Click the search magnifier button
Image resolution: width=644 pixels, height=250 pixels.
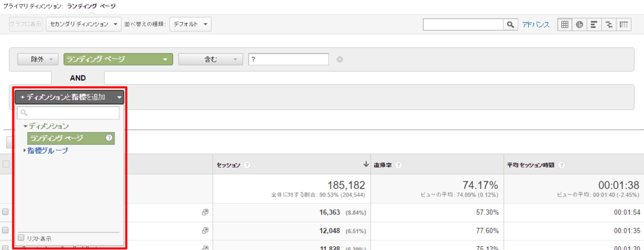click(510, 25)
